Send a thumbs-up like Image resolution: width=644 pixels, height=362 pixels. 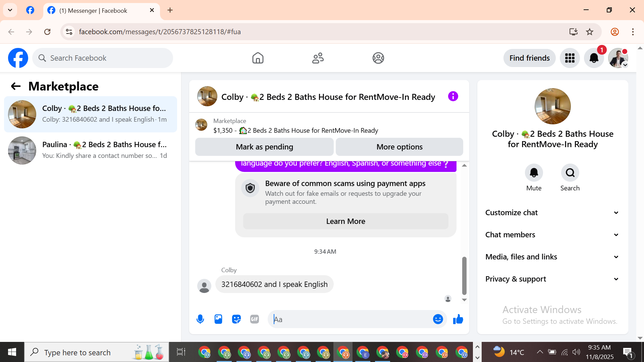pos(458,319)
